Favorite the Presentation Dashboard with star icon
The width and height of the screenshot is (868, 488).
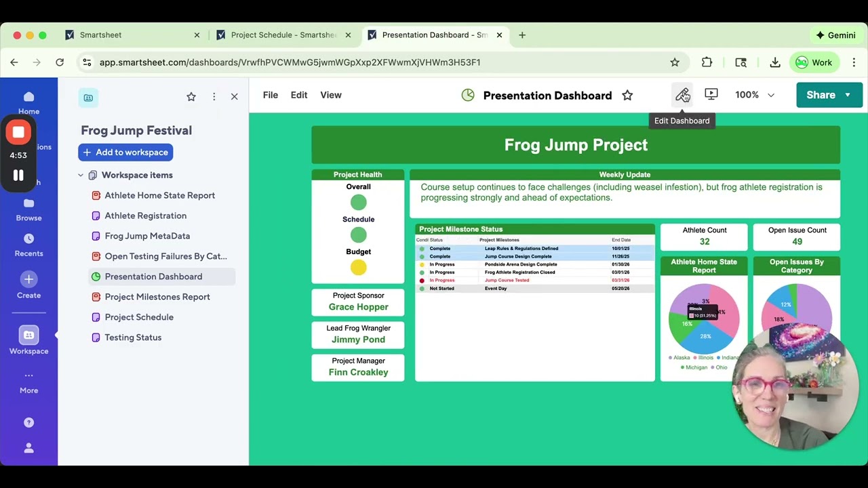pyautogui.click(x=627, y=96)
